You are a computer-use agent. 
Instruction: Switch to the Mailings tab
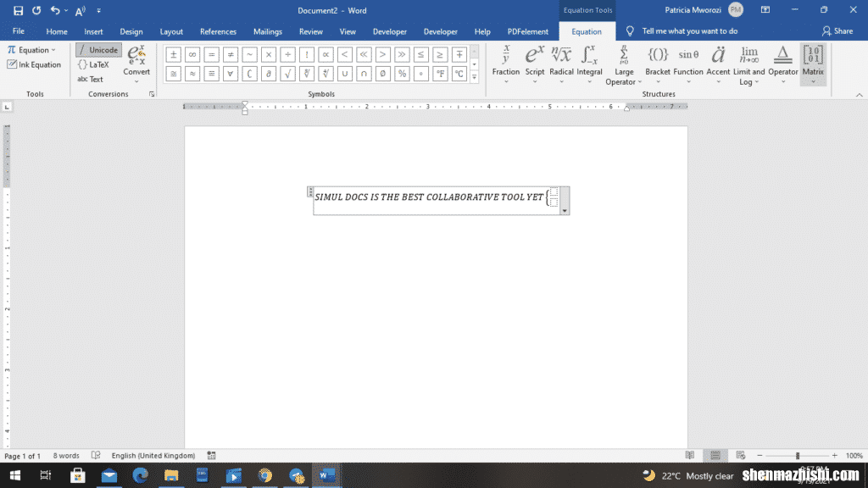(x=267, y=31)
